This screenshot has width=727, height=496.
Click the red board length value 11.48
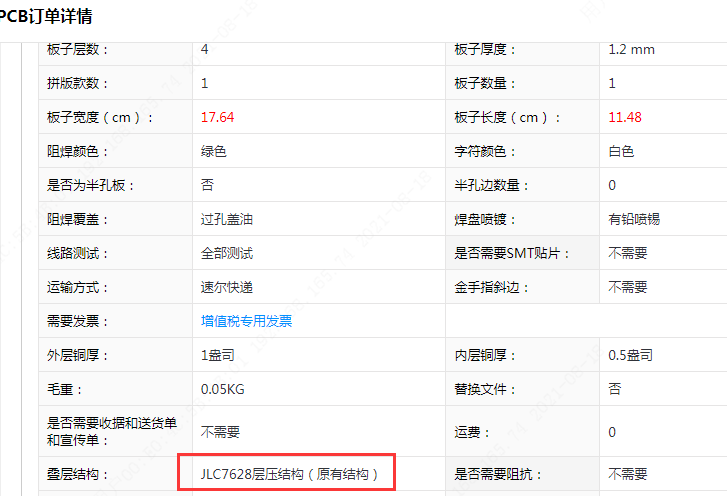(624, 117)
